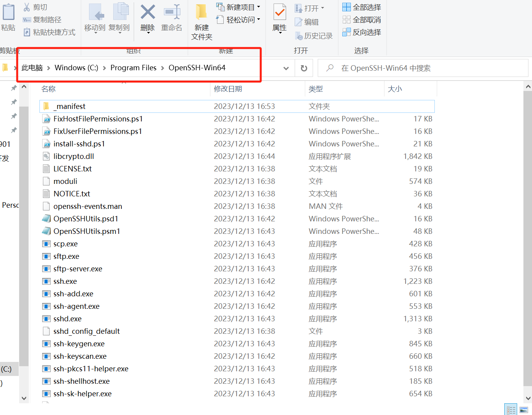Click the 粘贴 (paste) clipboard button

coord(8,17)
